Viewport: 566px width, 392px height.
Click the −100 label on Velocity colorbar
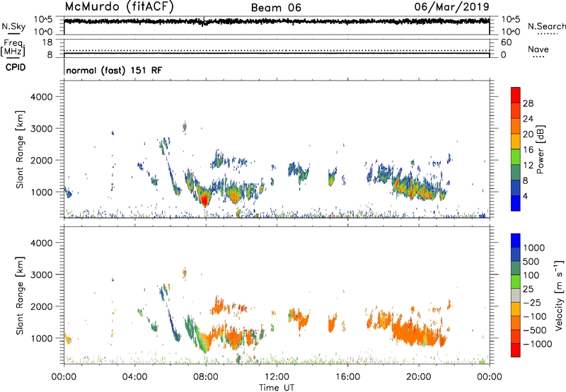(x=535, y=316)
